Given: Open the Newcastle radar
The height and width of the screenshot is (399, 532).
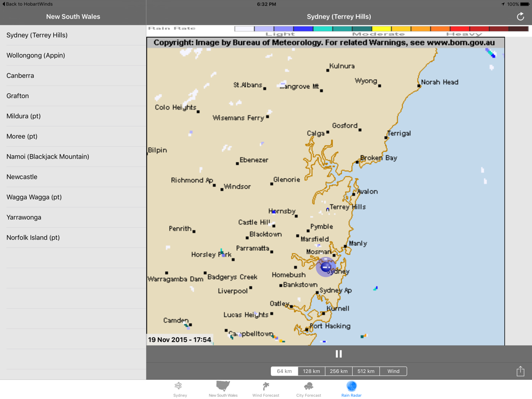Looking at the screenshot, I should [x=73, y=177].
